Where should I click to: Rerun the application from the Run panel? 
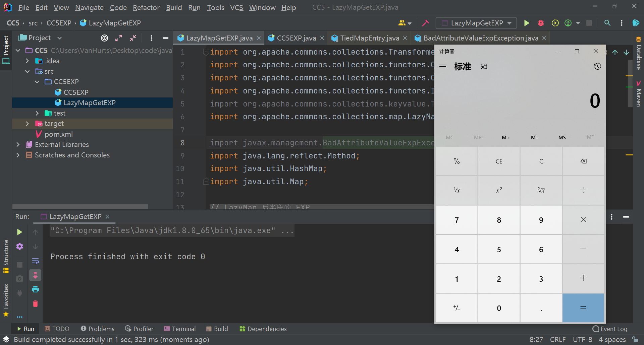pyautogui.click(x=19, y=232)
